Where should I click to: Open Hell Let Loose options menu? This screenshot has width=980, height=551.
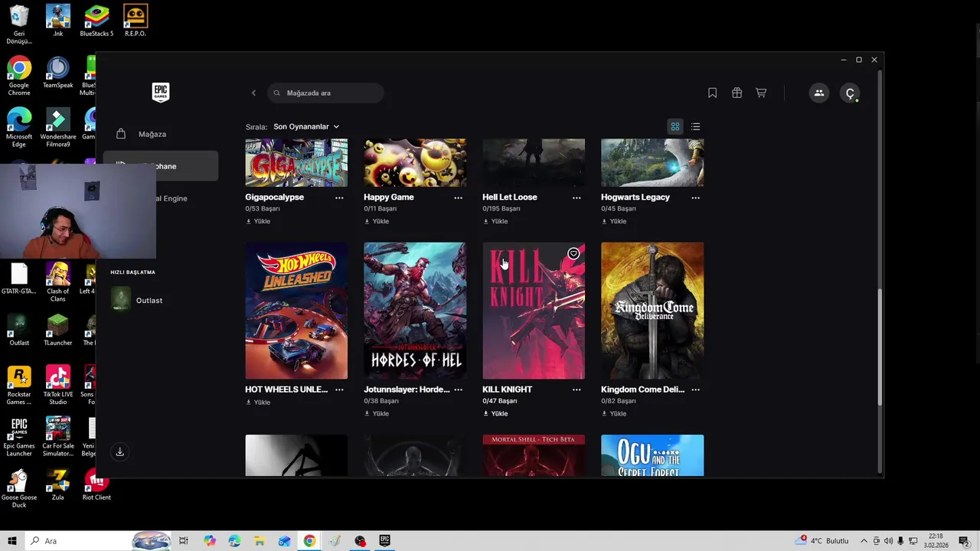point(577,197)
